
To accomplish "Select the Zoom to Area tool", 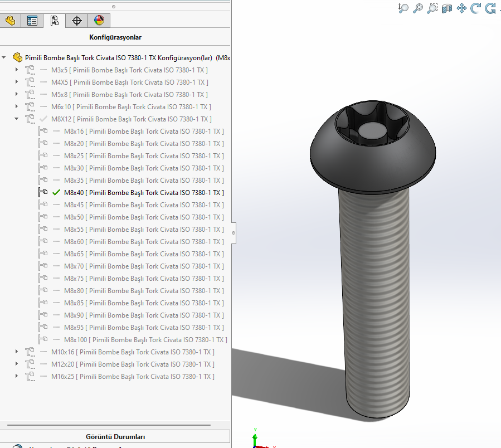I will tap(432, 8).
